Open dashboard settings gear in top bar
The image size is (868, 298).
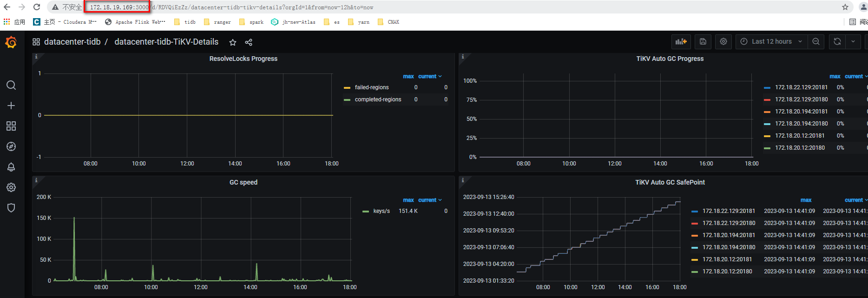pos(723,42)
